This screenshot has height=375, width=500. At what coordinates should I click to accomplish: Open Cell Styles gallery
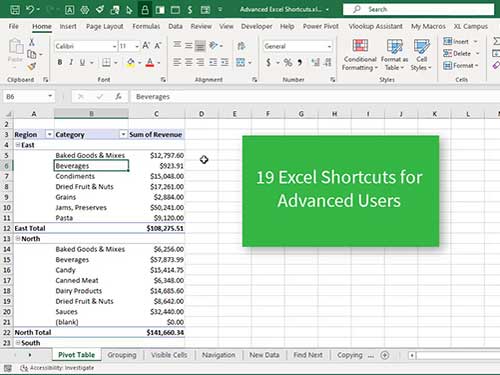click(x=421, y=55)
